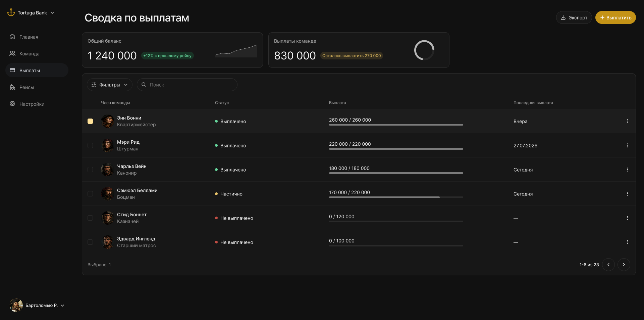Click the Бартоломью Р. profile avatar

(16, 305)
